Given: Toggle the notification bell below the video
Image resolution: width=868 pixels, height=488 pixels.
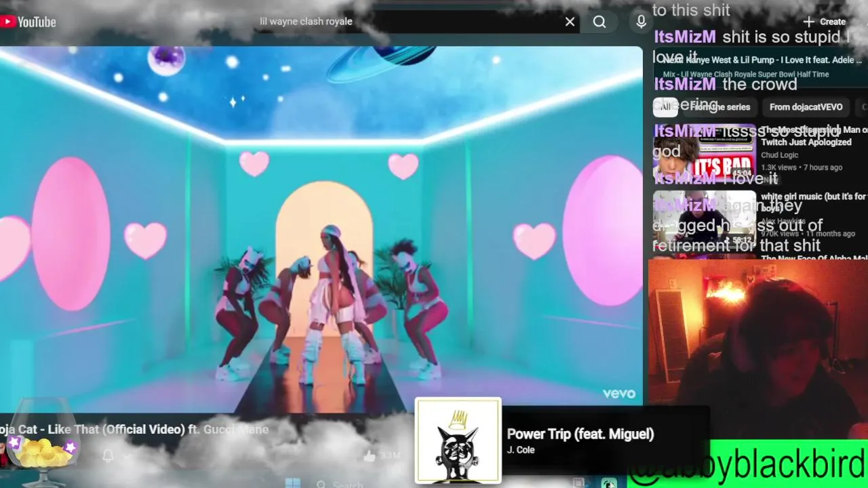Looking at the screenshot, I should 108,455.
